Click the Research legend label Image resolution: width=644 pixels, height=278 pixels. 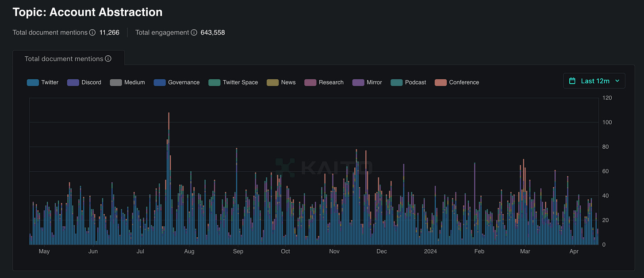click(x=331, y=82)
